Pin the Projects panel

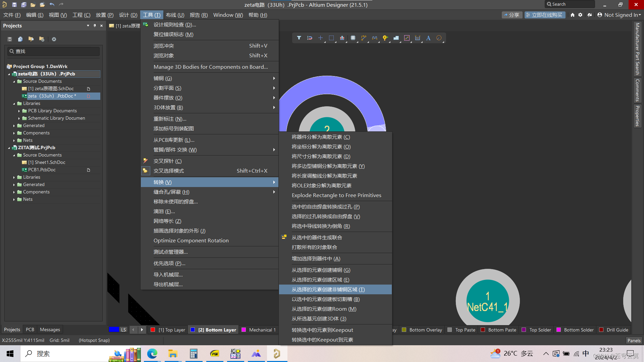[95, 25]
